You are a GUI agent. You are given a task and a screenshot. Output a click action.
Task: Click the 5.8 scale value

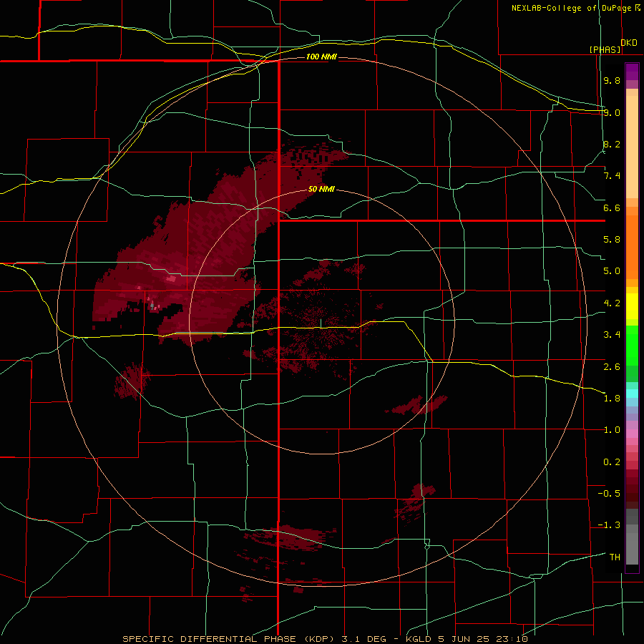point(612,240)
